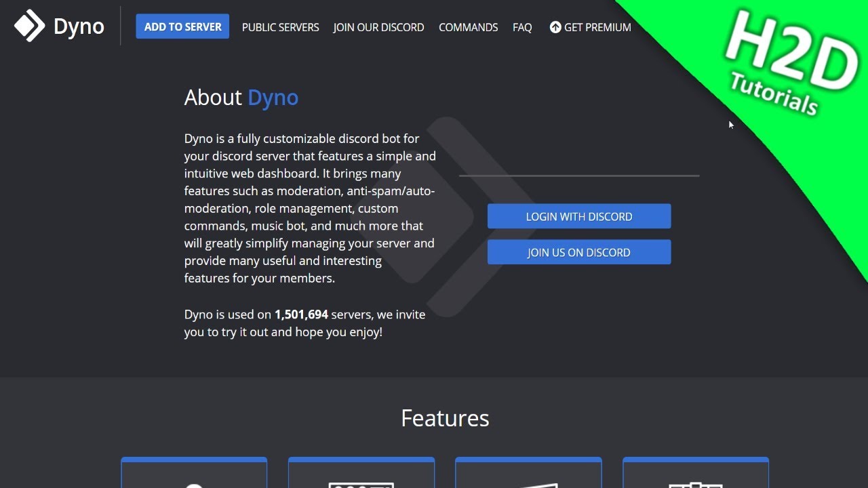Click the JOIN US ON DISCORD button
868x488 pixels.
(579, 252)
